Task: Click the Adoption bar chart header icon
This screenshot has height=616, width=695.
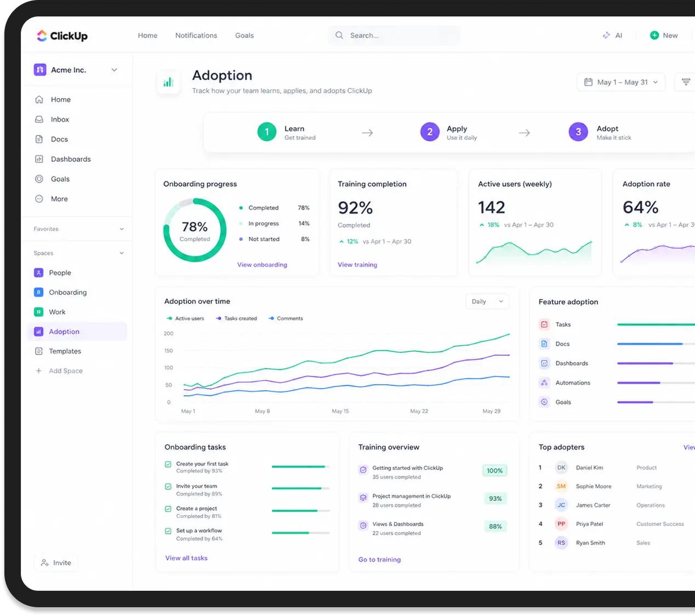Action: [x=168, y=82]
